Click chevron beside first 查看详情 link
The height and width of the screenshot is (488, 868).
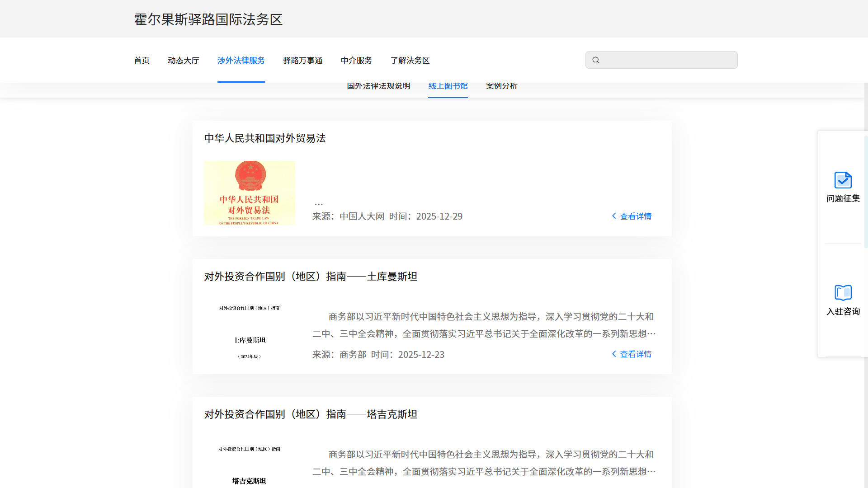pos(614,216)
